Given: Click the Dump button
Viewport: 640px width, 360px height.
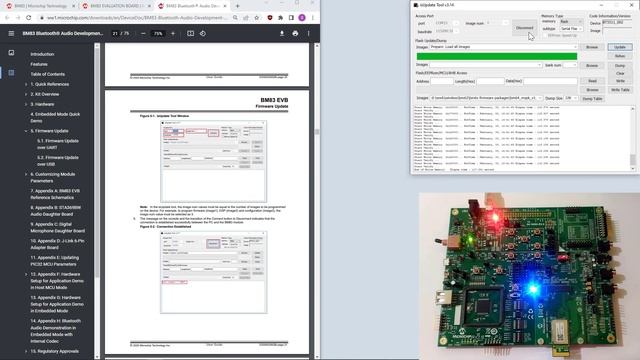Looking at the screenshot, I should pyautogui.click(x=620, y=66).
